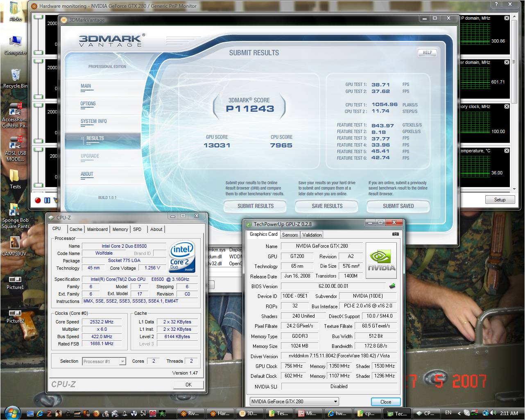Screen dimensions: 525x420
Task: Select the Picture1 desktop file
Action: point(15,282)
